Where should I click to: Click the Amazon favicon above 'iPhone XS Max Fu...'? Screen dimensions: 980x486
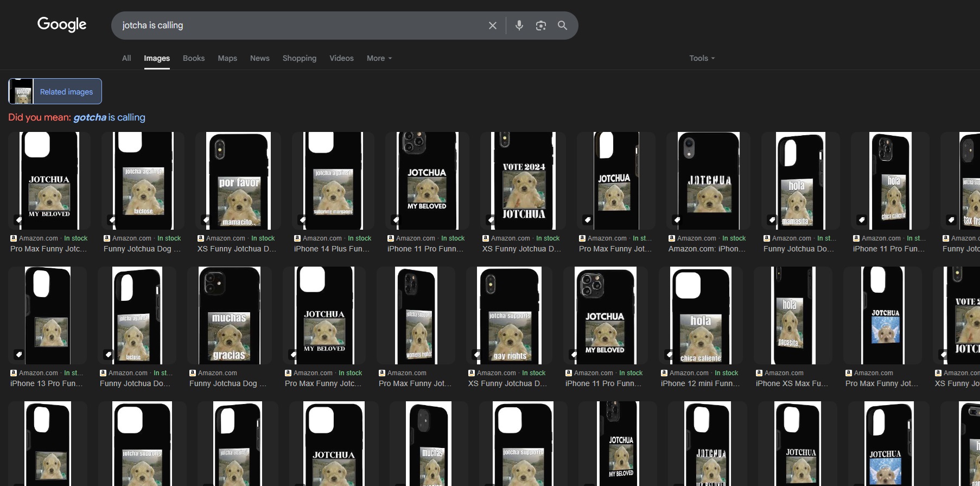click(x=759, y=373)
